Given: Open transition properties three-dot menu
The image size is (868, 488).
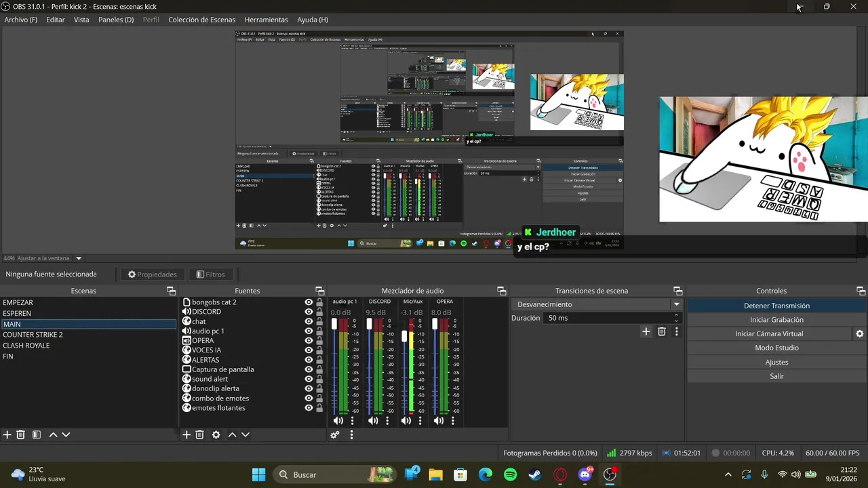Looking at the screenshot, I should [676, 331].
